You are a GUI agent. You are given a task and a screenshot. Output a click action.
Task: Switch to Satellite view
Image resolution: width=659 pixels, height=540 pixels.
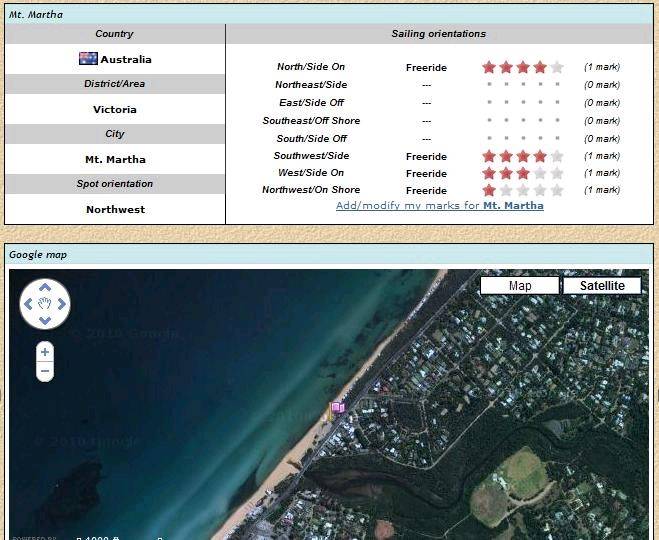pos(602,286)
